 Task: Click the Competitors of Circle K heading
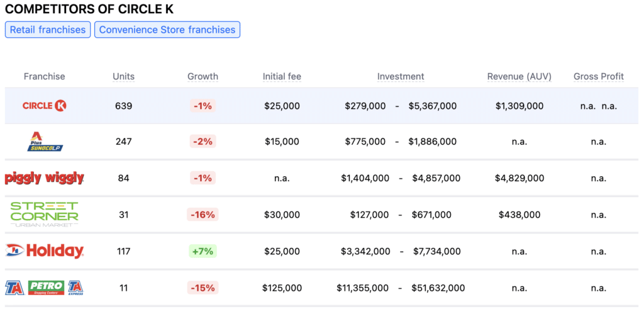point(89,9)
